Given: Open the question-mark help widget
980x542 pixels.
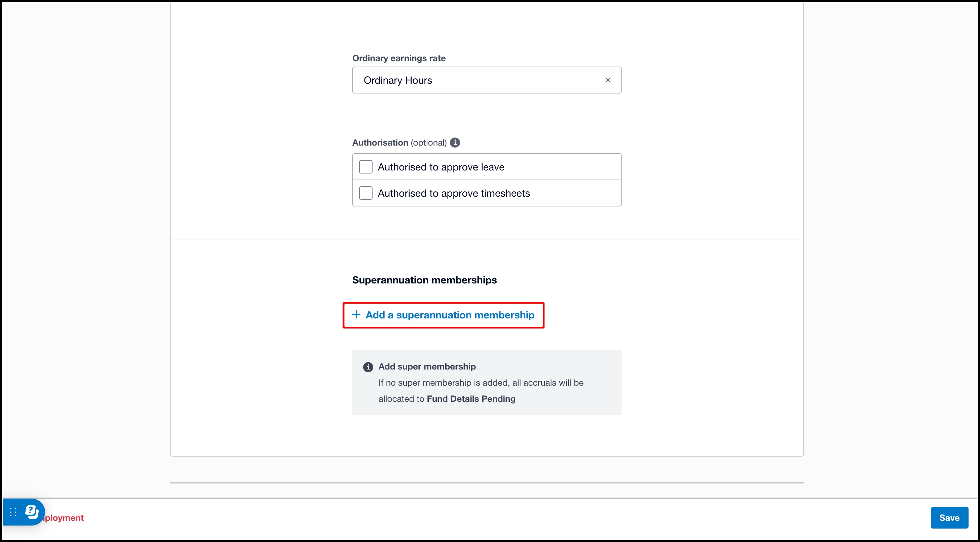Looking at the screenshot, I should [32, 512].
